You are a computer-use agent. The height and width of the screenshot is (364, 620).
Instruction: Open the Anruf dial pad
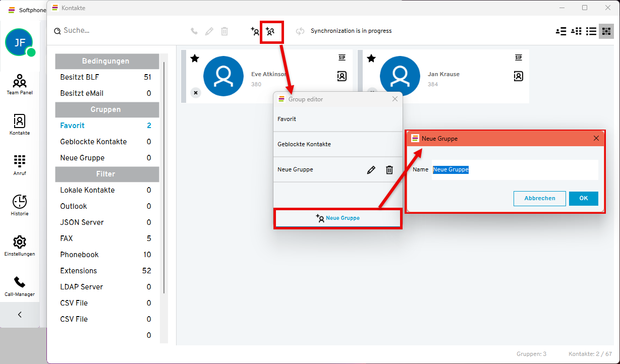[x=20, y=164]
